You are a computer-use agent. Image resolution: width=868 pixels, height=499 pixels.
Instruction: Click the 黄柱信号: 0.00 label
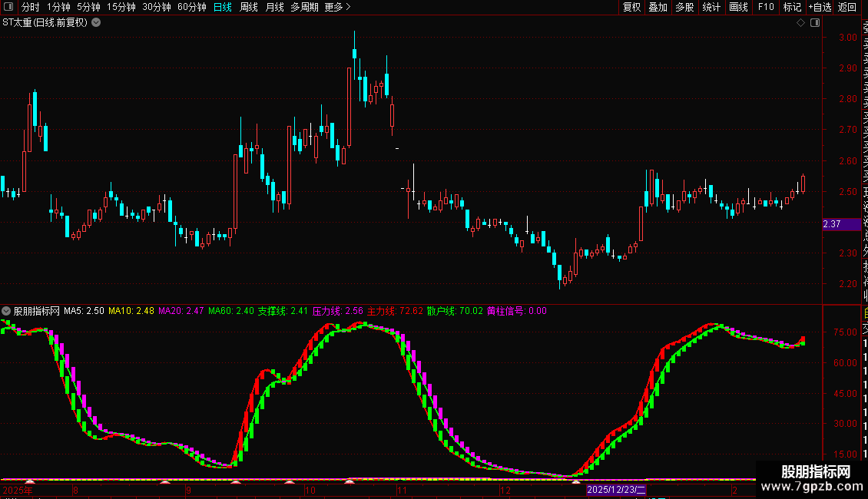(x=517, y=311)
